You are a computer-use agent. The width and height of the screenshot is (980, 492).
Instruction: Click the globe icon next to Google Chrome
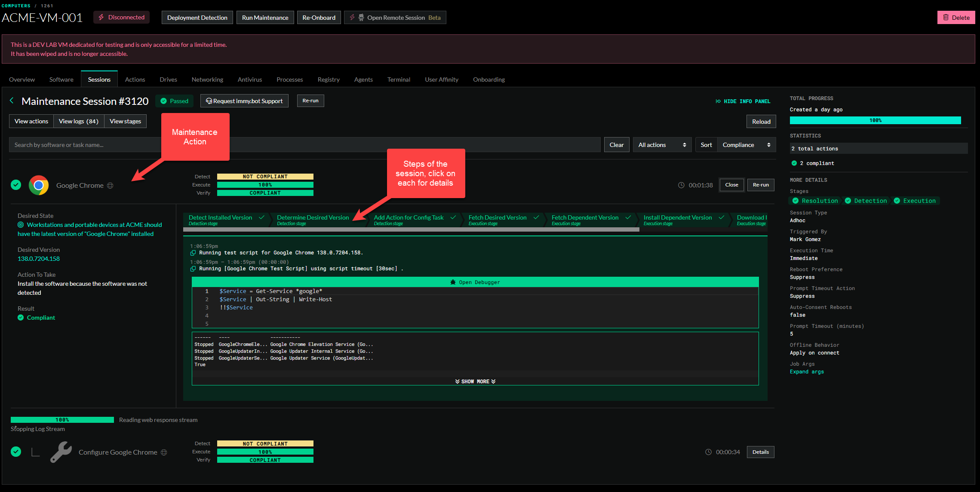pyautogui.click(x=110, y=186)
